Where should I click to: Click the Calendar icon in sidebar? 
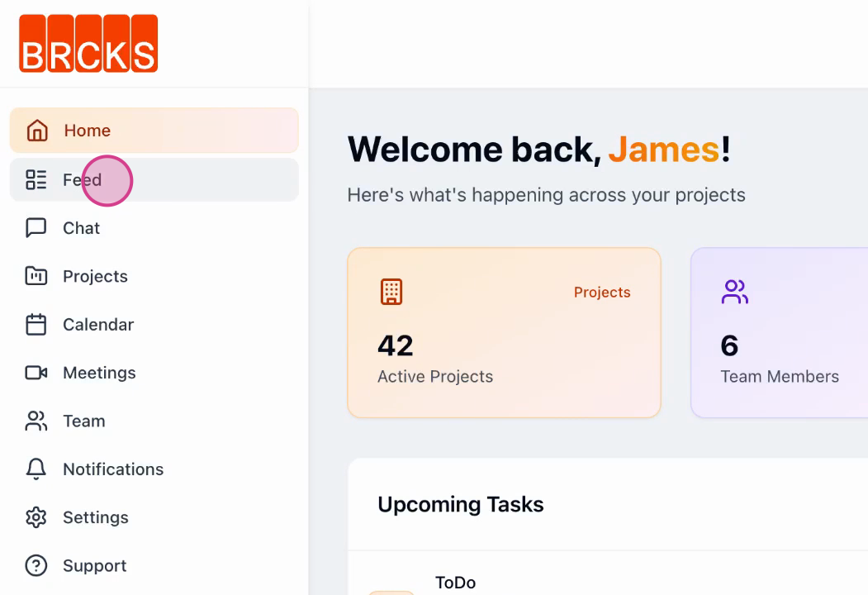pos(36,325)
